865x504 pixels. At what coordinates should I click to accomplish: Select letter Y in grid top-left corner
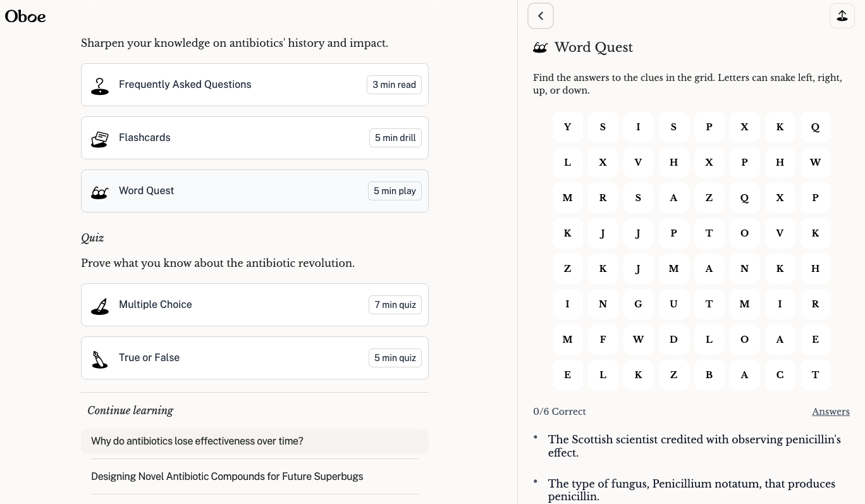(x=567, y=127)
